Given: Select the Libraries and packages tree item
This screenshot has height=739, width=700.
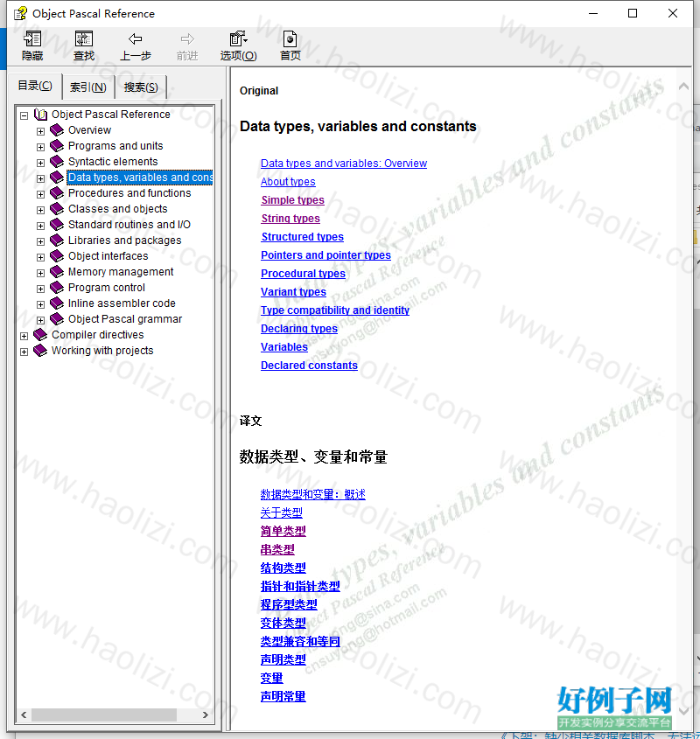Looking at the screenshot, I should click(124, 241).
